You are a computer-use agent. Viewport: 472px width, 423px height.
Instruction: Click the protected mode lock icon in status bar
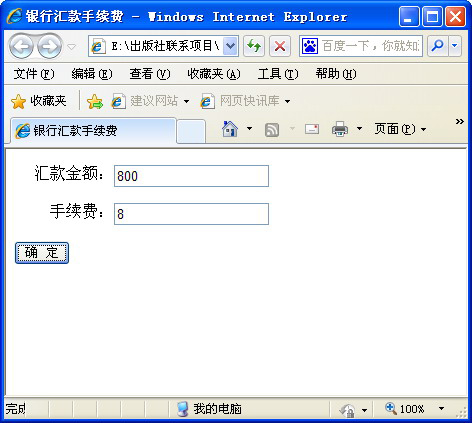[x=347, y=410]
